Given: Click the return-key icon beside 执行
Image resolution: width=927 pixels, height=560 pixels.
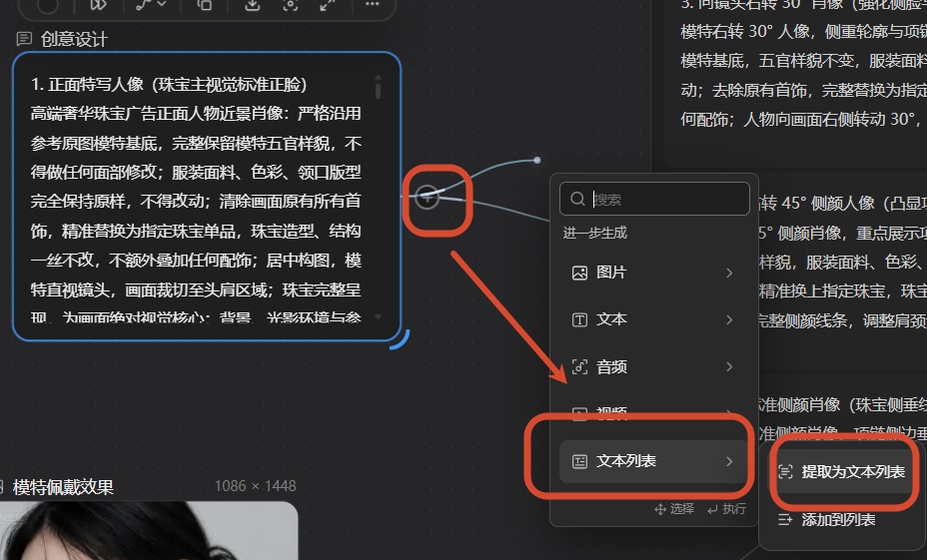Looking at the screenshot, I should click(713, 509).
